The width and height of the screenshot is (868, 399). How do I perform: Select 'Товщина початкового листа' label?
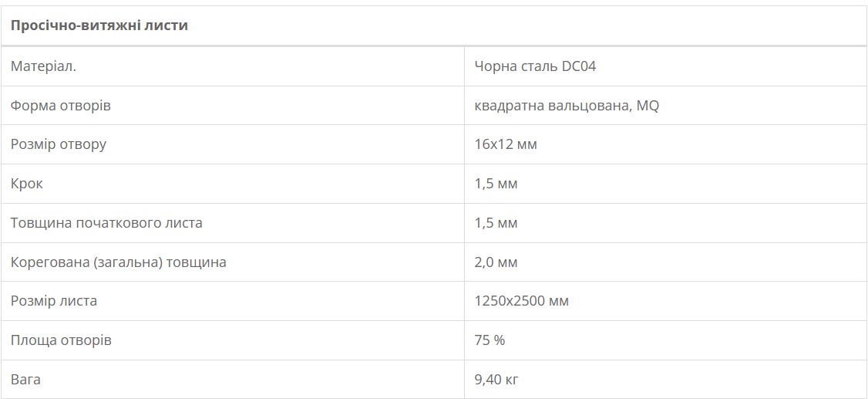click(x=106, y=223)
